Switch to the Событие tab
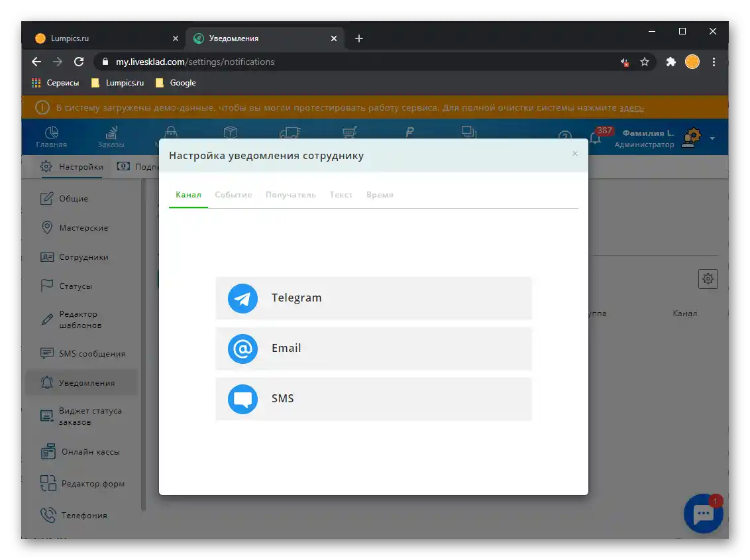The height and width of the screenshot is (560, 750). pyautogui.click(x=233, y=194)
